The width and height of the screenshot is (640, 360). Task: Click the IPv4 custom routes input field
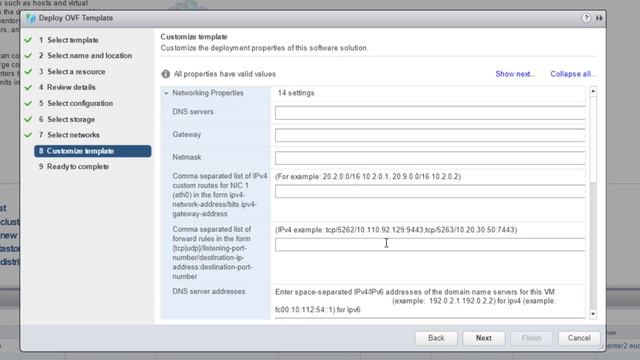click(430, 191)
